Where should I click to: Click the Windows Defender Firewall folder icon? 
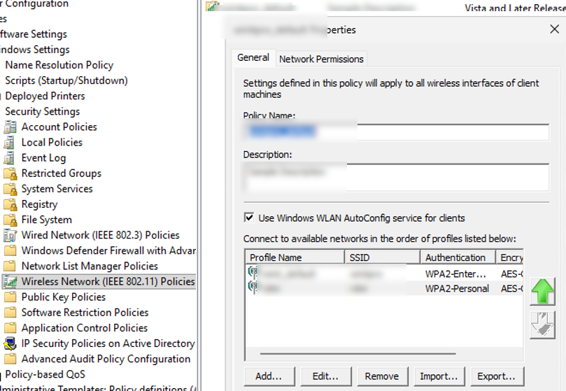pos(10,251)
